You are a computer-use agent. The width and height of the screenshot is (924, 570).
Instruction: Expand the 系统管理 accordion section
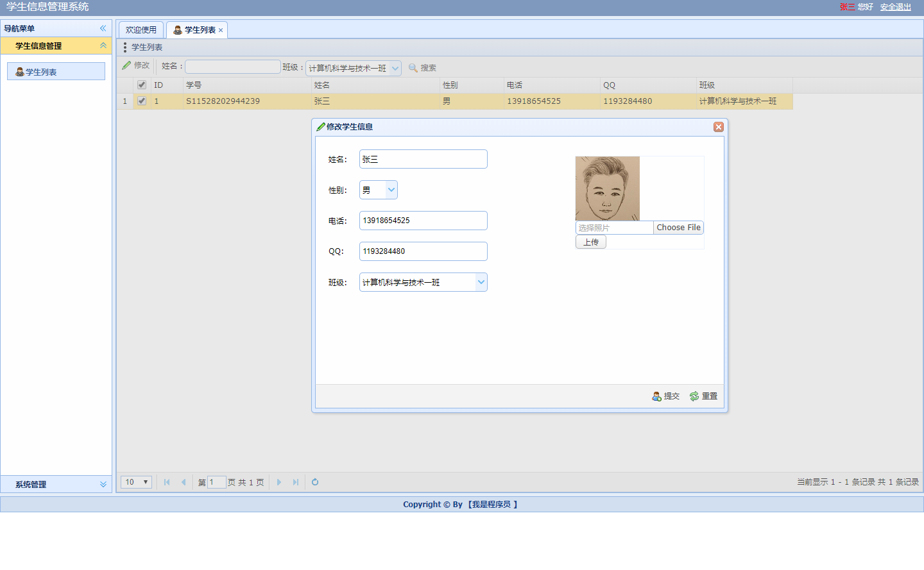click(103, 484)
